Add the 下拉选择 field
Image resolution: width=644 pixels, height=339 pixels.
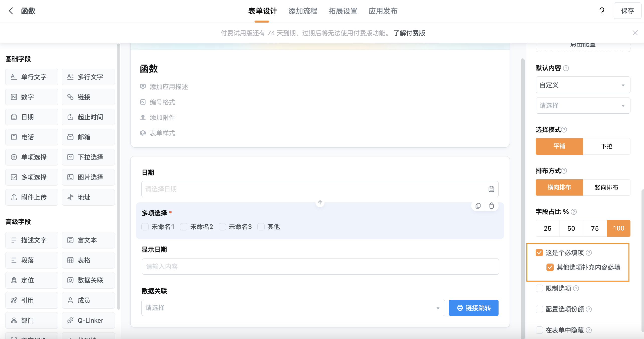(x=88, y=157)
